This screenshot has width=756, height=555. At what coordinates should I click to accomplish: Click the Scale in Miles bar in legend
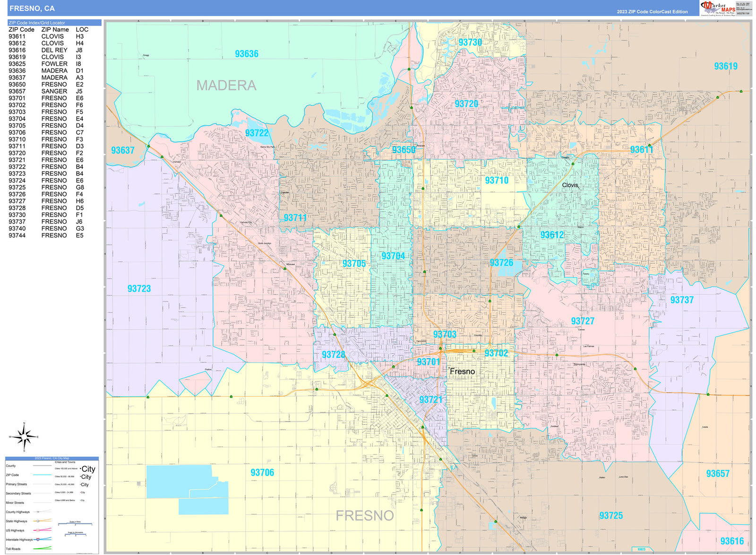click(x=75, y=523)
